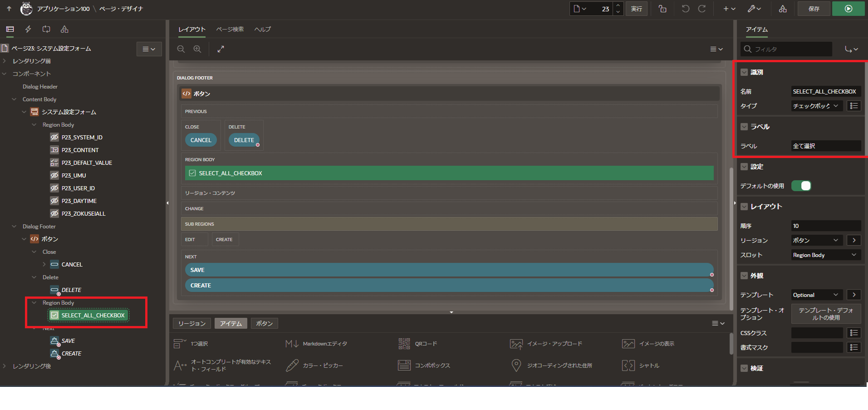The height and width of the screenshot is (410, 868).
Task: Open the テンプレート dropdown showing Optional
Action: tap(817, 295)
